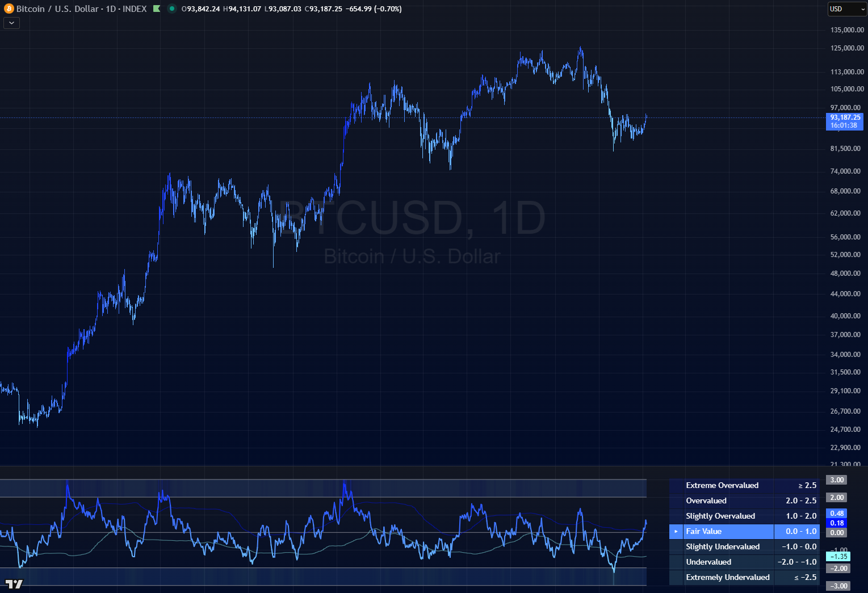Click the green flag icon beside INDEX
The height and width of the screenshot is (593, 868).
[157, 9]
